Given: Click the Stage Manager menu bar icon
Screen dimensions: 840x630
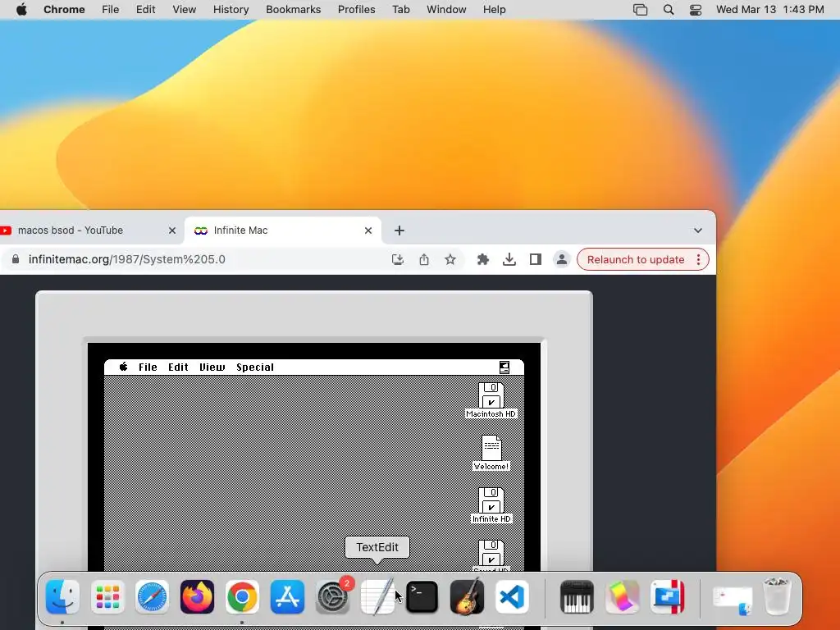Looking at the screenshot, I should point(640,10).
